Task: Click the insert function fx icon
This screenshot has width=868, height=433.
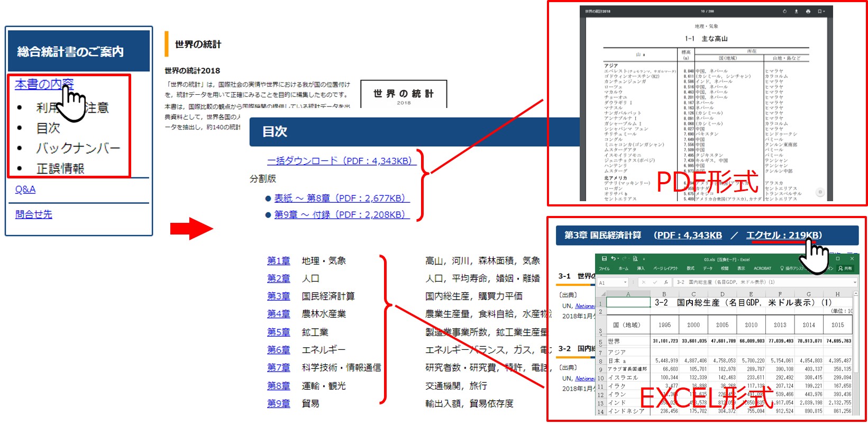Action: [666, 283]
